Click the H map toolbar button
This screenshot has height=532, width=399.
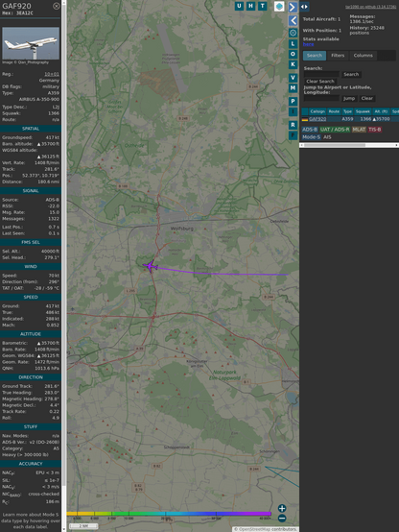pyautogui.click(x=250, y=6)
